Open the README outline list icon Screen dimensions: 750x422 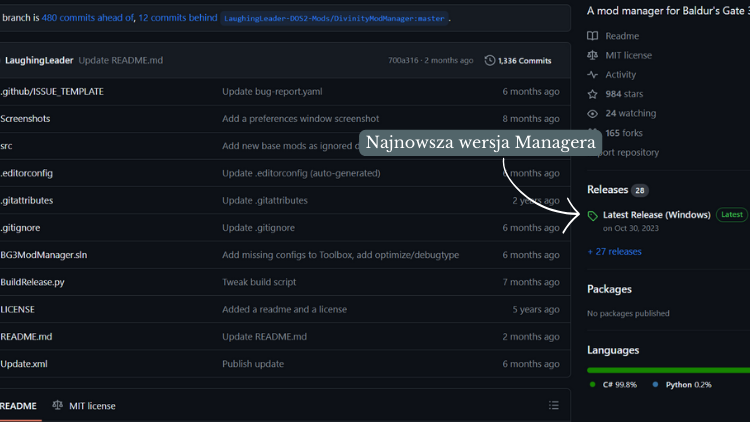553,405
